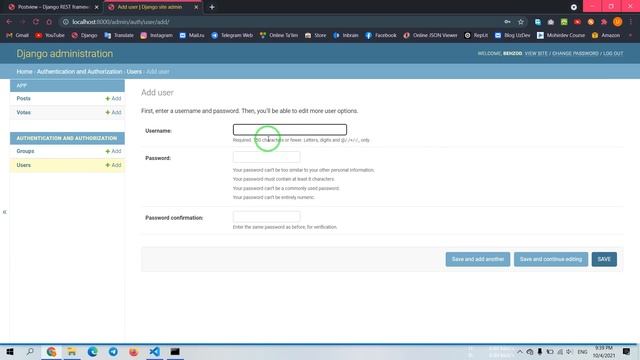Show hidden system tray icons
Image resolution: width=640 pixels, height=360 pixels.
click(x=520, y=351)
